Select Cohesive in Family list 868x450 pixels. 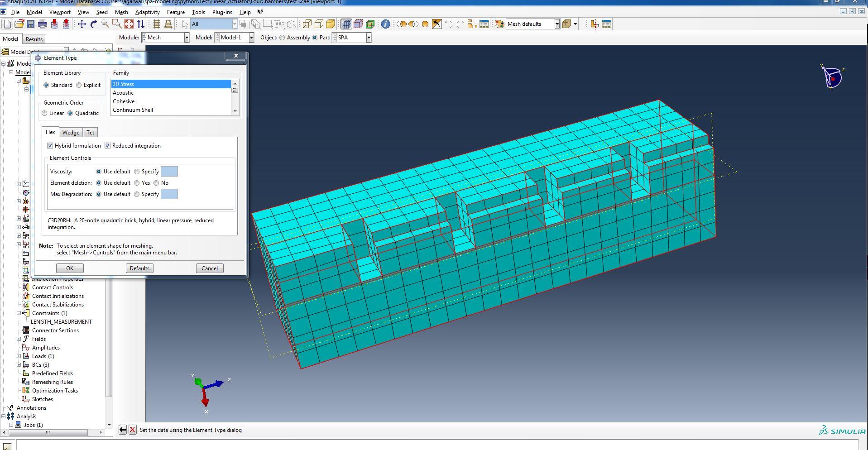pyautogui.click(x=171, y=101)
